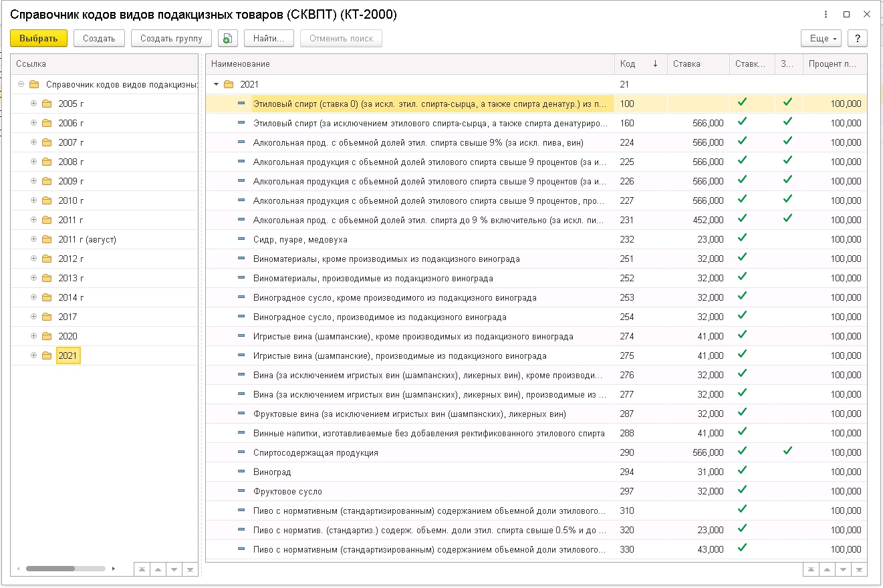Image resolution: width=883 pixels, height=588 pixels.
Task: Click the Найти... button
Action: pyautogui.click(x=269, y=38)
